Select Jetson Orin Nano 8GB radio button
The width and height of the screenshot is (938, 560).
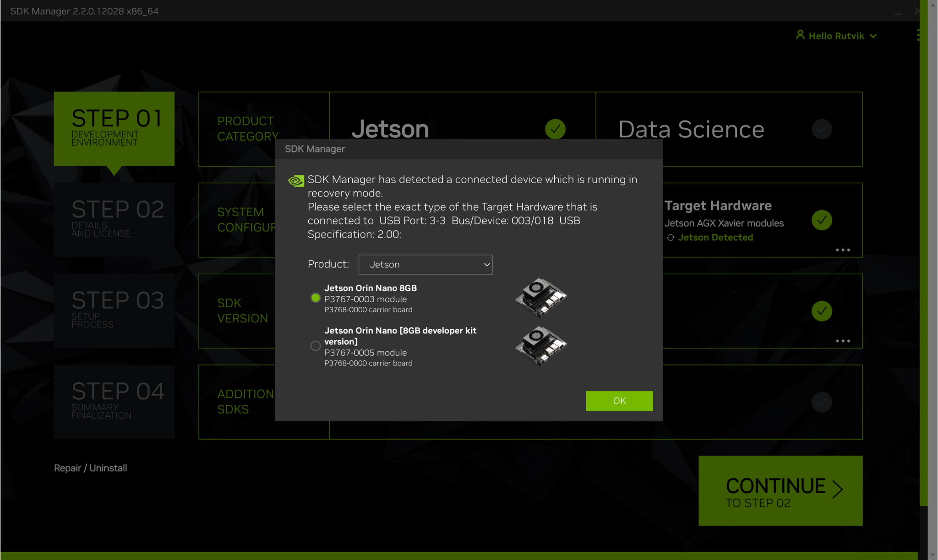(x=315, y=298)
